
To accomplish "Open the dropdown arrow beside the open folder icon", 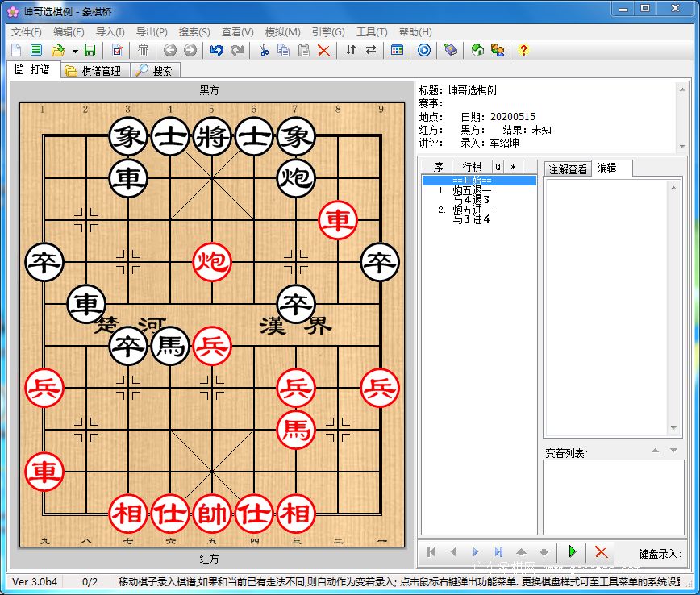I will click(74, 51).
